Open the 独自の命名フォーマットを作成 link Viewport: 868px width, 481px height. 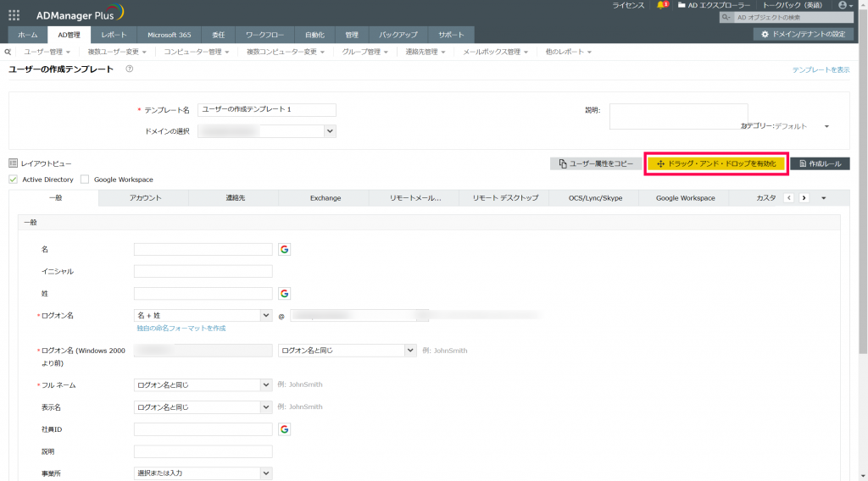pyautogui.click(x=181, y=329)
